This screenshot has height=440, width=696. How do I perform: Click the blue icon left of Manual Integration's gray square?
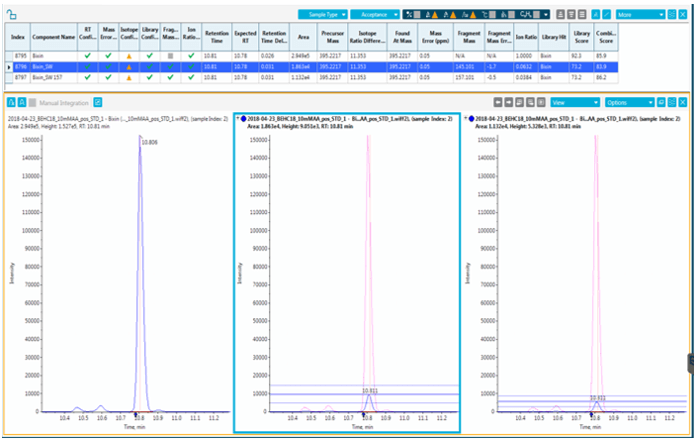22,103
